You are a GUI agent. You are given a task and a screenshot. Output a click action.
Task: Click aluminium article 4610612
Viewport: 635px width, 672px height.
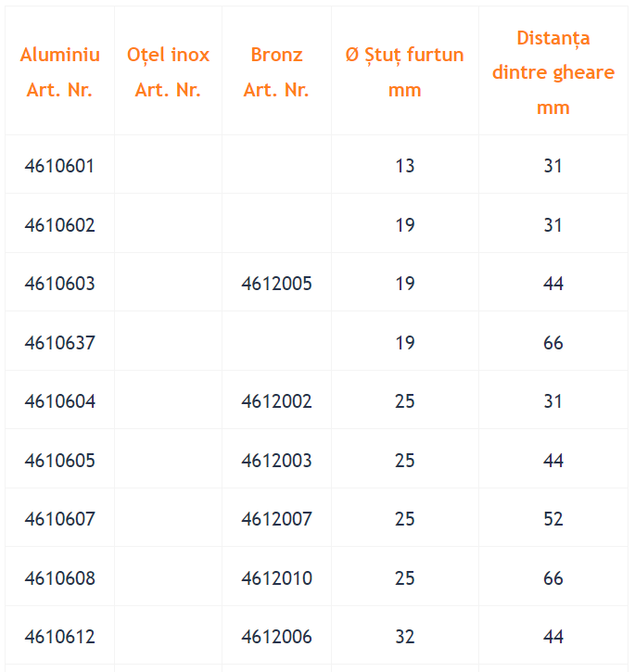(59, 637)
